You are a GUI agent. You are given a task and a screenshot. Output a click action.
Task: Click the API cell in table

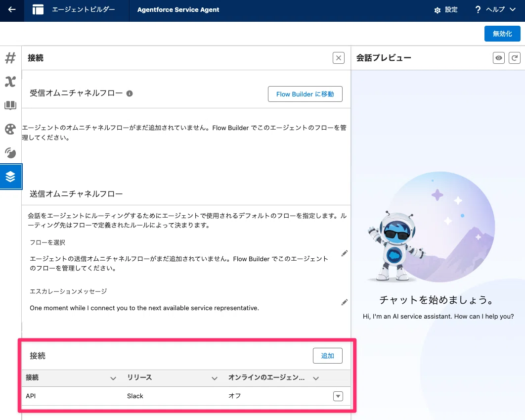click(31, 396)
